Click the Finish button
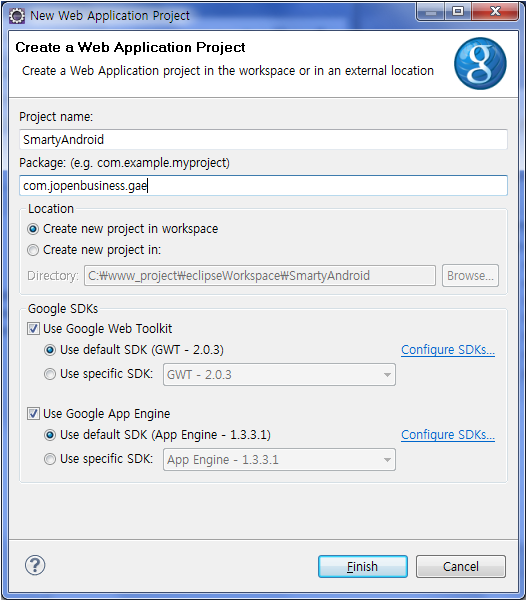The width and height of the screenshot is (527, 601). (363, 566)
